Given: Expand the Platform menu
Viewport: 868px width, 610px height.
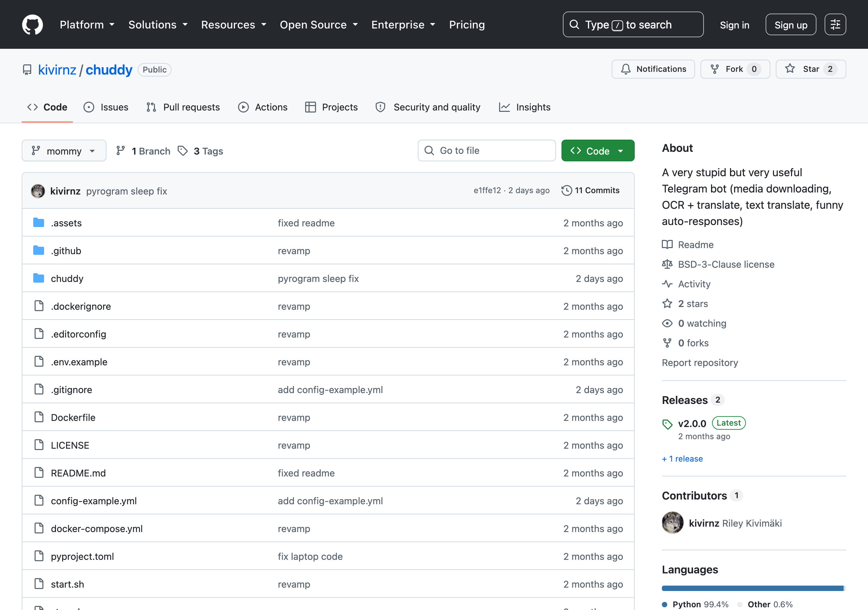Looking at the screenshot, I should (x=87, y=24).
